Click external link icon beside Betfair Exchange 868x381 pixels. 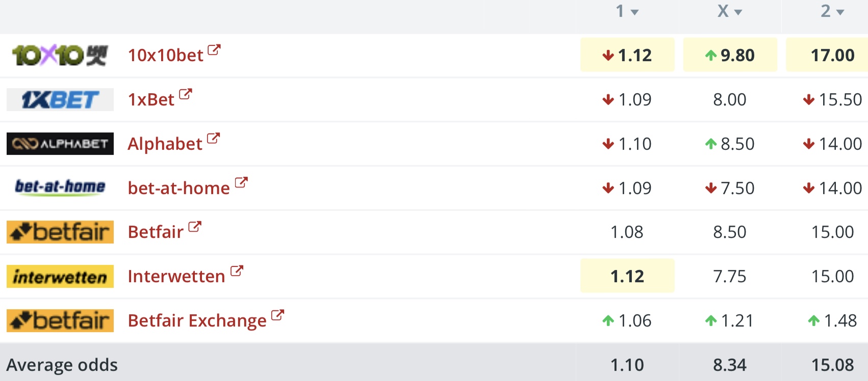(277, 315)
